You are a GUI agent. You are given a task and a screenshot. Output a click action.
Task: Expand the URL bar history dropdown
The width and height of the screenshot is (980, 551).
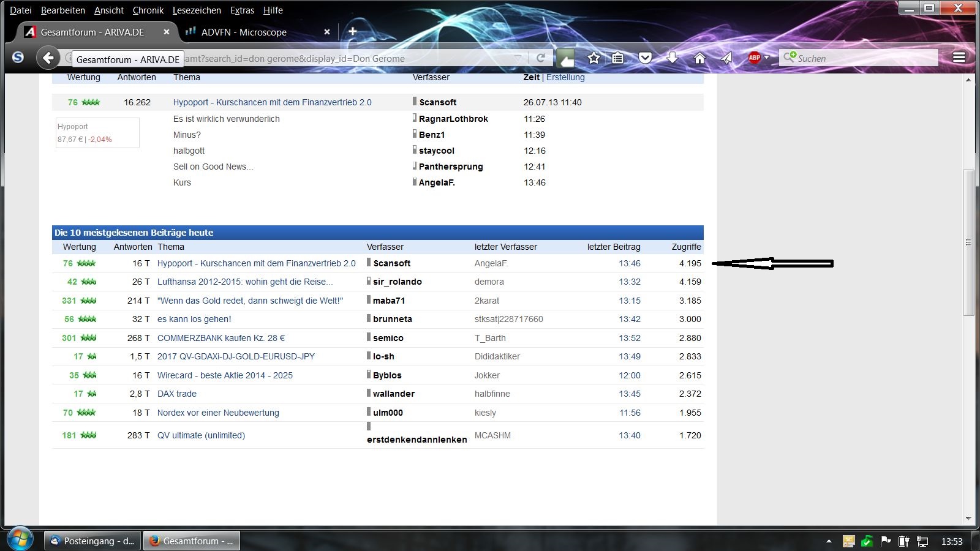pyautogui.click(x=518, y=58)
